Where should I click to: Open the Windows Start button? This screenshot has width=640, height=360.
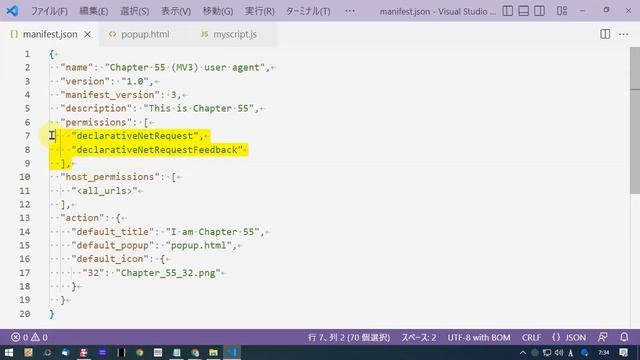pyautogui.click(x=9, y=352)
